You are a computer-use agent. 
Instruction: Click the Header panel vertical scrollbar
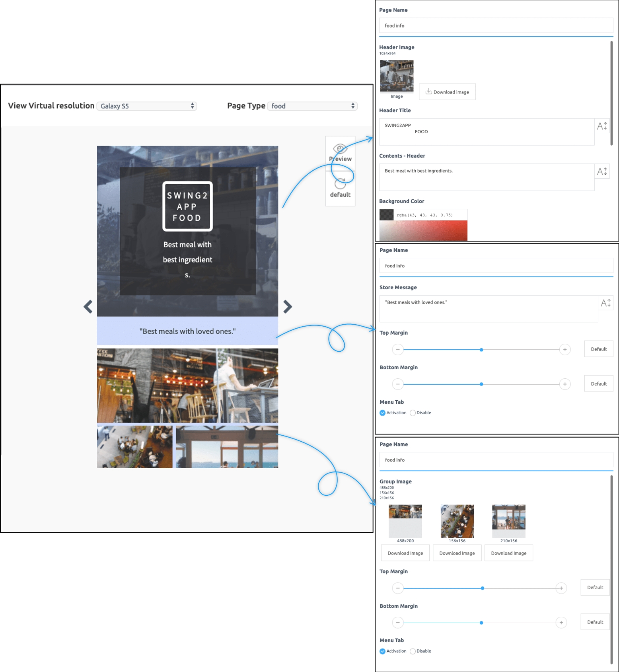(611, 93)
